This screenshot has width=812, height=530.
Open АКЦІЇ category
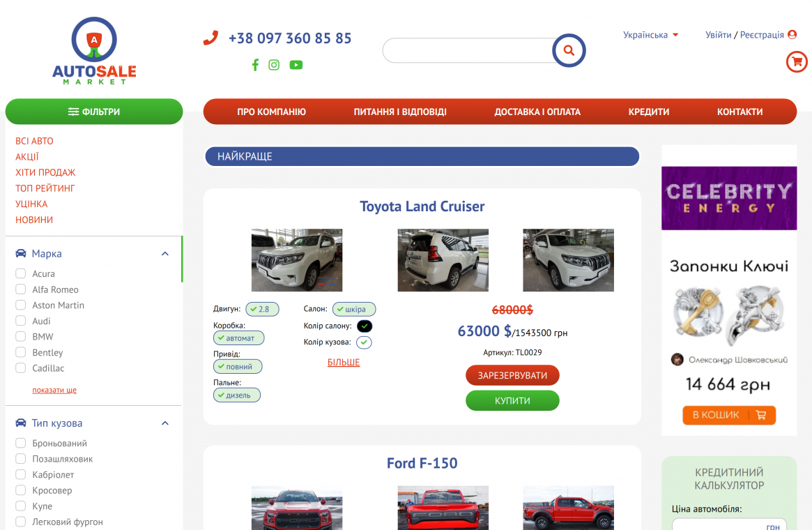(x=27, y=156)
